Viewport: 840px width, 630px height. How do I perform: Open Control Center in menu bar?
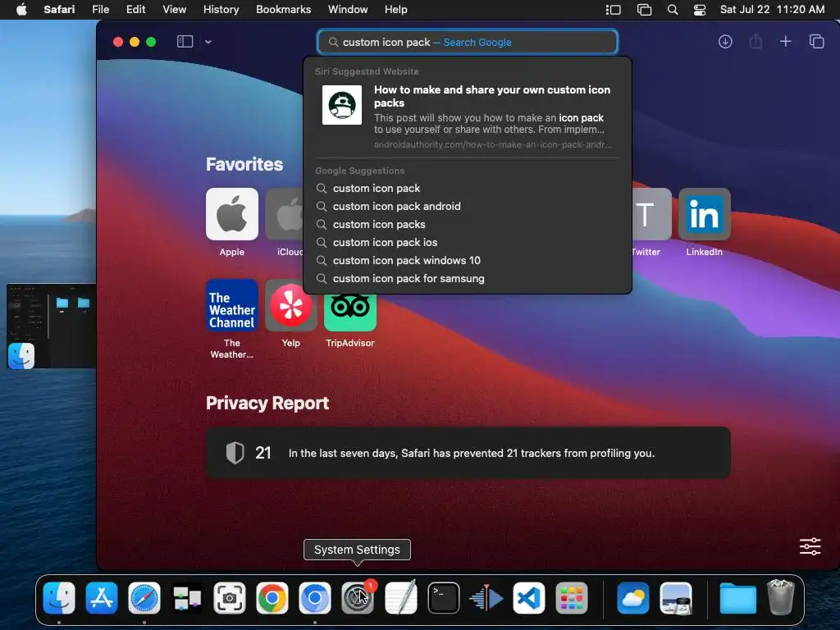coord(699,10)
